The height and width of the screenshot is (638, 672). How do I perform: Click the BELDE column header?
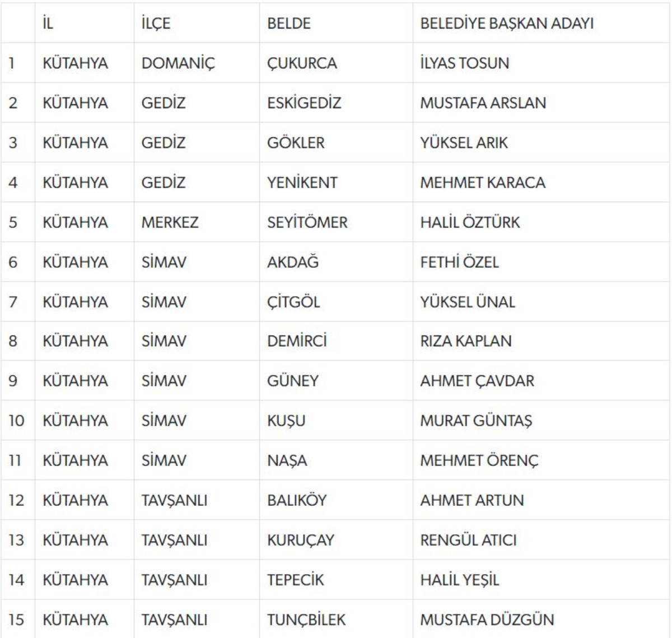click(288, 24)
